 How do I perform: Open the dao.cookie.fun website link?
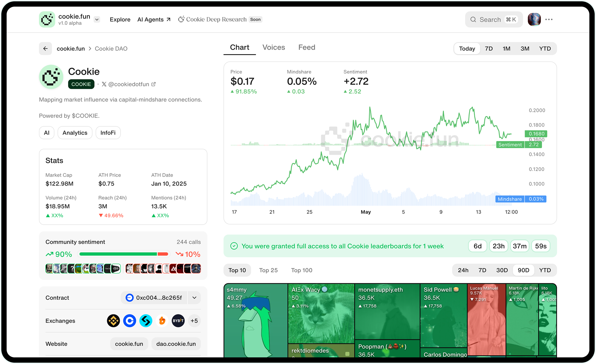[x=176, y=344]
